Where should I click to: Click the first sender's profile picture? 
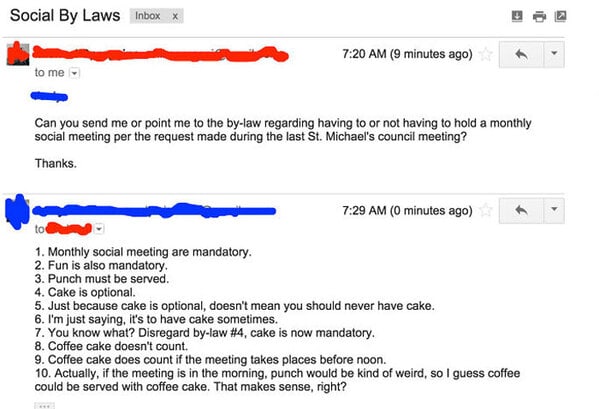[x=18, y=54]
